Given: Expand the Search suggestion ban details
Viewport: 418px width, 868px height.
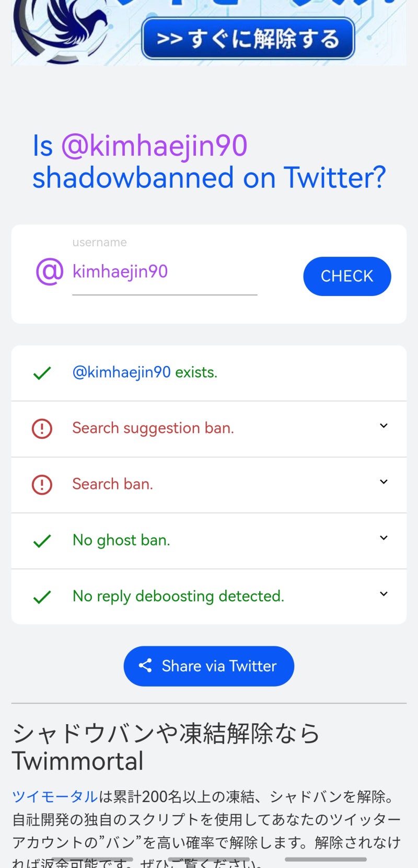Looking at the screenshot, I should 384,426.
